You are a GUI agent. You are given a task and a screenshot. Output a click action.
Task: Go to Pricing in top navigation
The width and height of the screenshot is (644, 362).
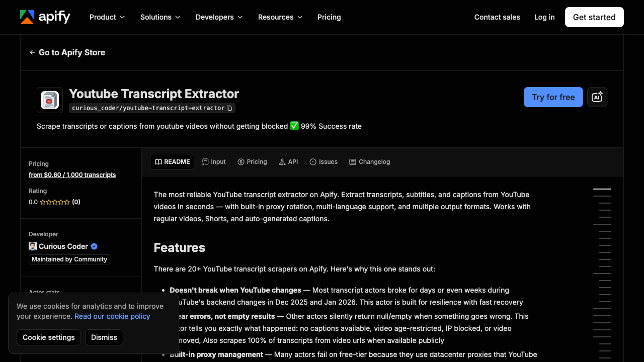click(x=329, y=17)
